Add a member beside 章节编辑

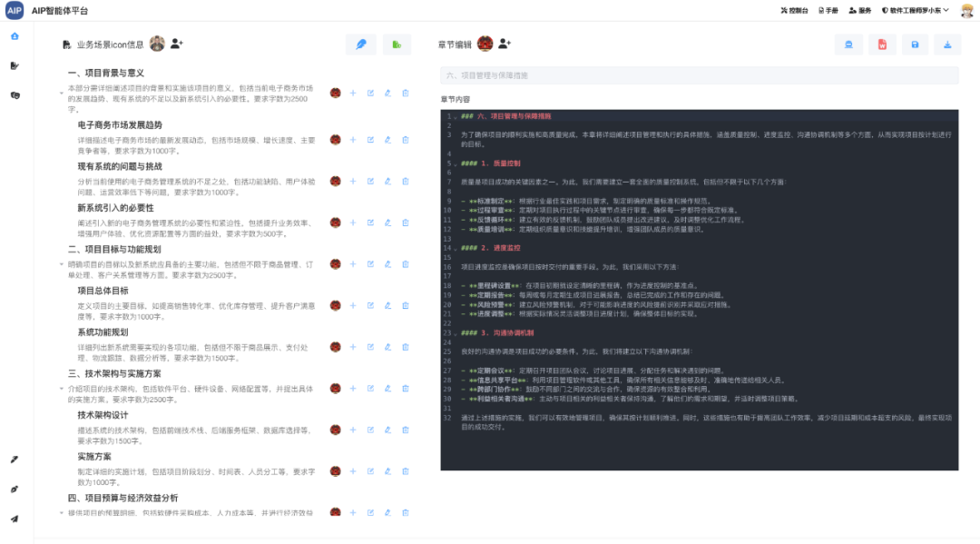pos(505,44)
